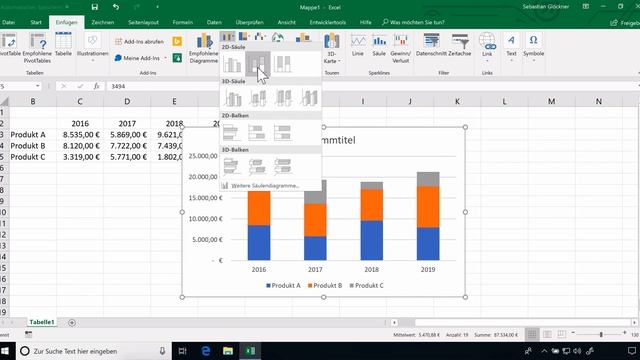Choose the 2D stacked bar chart
The image size is (640, 360).
(x=257, y=132)
